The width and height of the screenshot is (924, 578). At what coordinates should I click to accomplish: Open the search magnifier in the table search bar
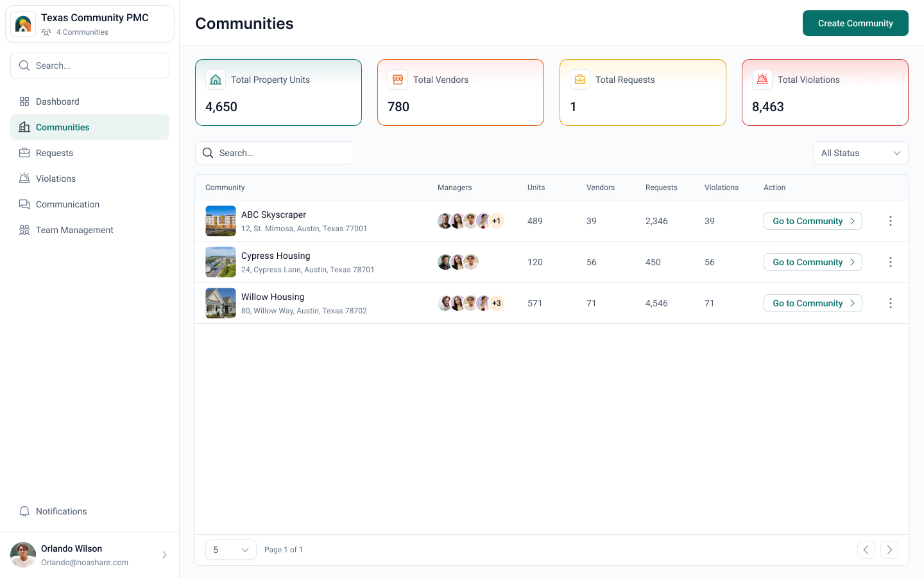(207, 153)
